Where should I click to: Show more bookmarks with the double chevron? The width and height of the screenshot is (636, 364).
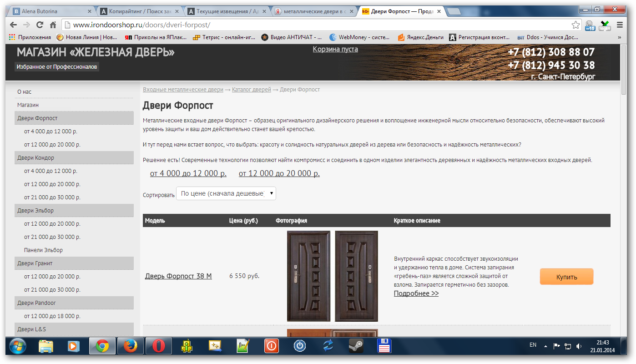[x=620, y=37]
